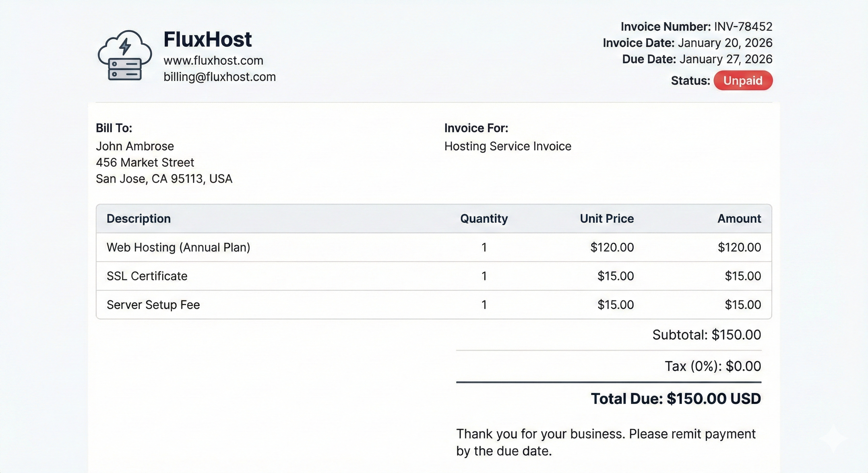Screen dimensions: 868x473
Task: Click the Subtotal $150.00 line
Action: pos(706,335)
